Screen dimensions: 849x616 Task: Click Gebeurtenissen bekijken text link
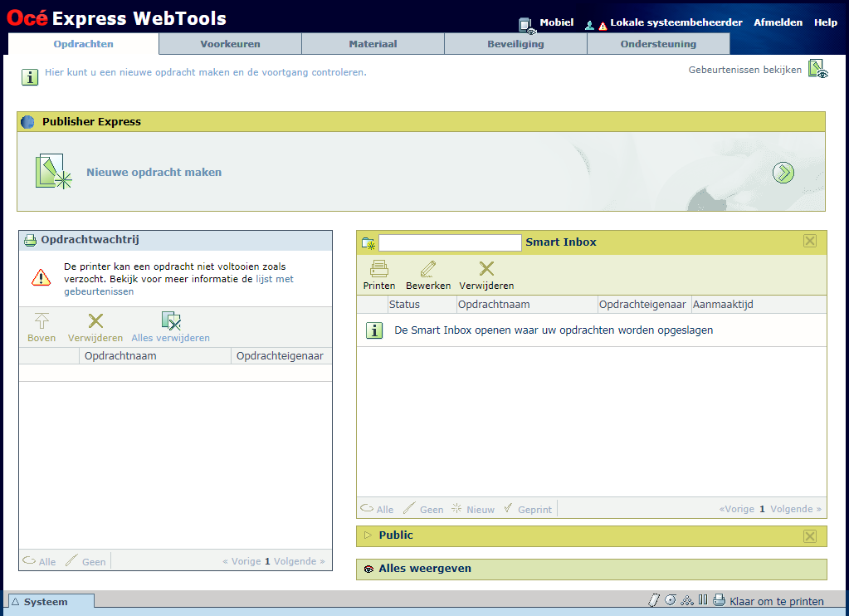click(745, 70)
